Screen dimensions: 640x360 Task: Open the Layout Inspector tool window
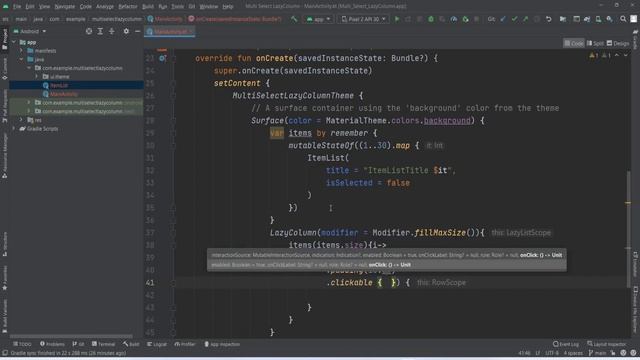click(607, 344)
